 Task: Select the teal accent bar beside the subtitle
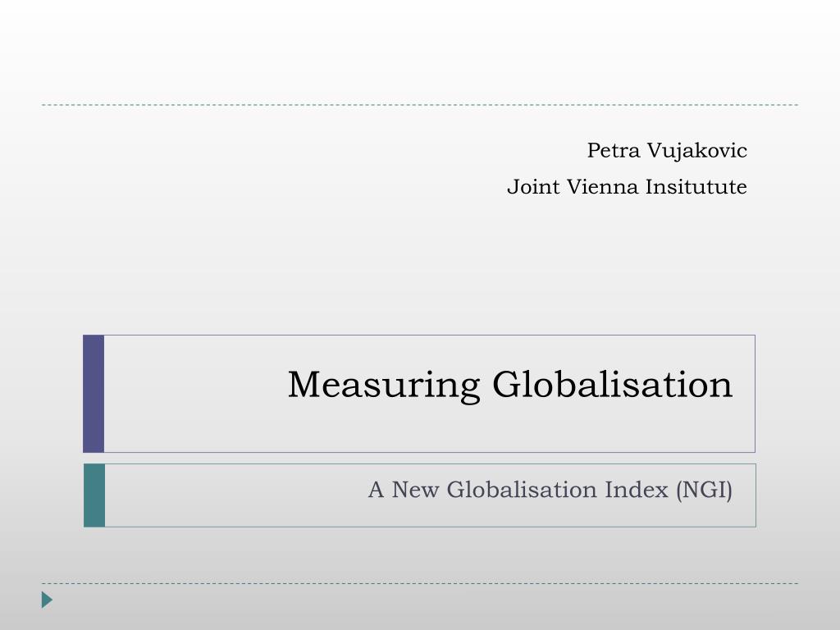click(94, 495)
